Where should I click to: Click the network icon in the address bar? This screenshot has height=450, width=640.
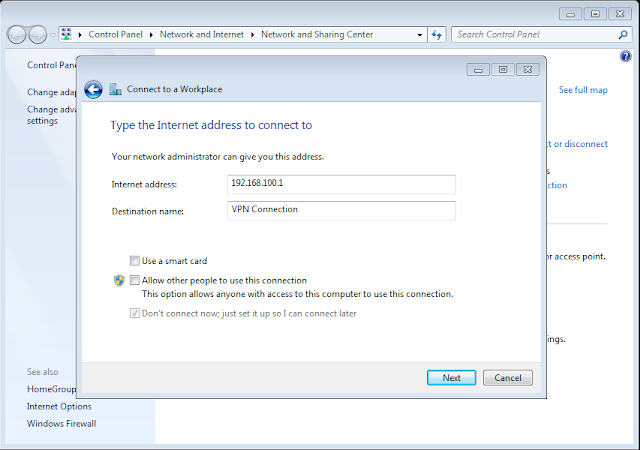point(67,34)
